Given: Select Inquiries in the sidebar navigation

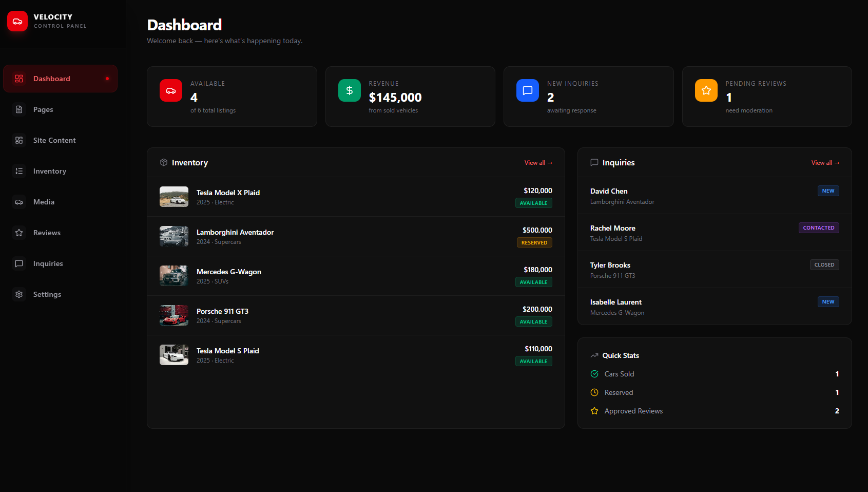Looking at the screenshot, I should [x=48, y=263].
